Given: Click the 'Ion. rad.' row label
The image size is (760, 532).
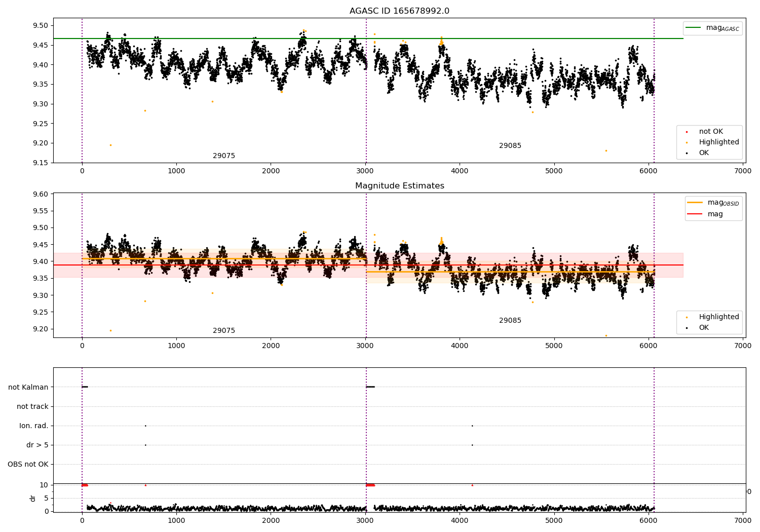Looking at the screenshot, I should pyautogui.click(x=34, y=426).
